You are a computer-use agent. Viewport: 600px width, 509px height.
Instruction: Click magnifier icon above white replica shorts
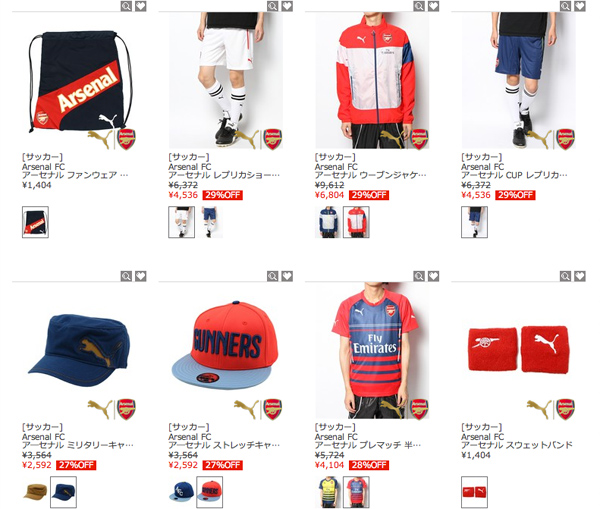point(272,6)
